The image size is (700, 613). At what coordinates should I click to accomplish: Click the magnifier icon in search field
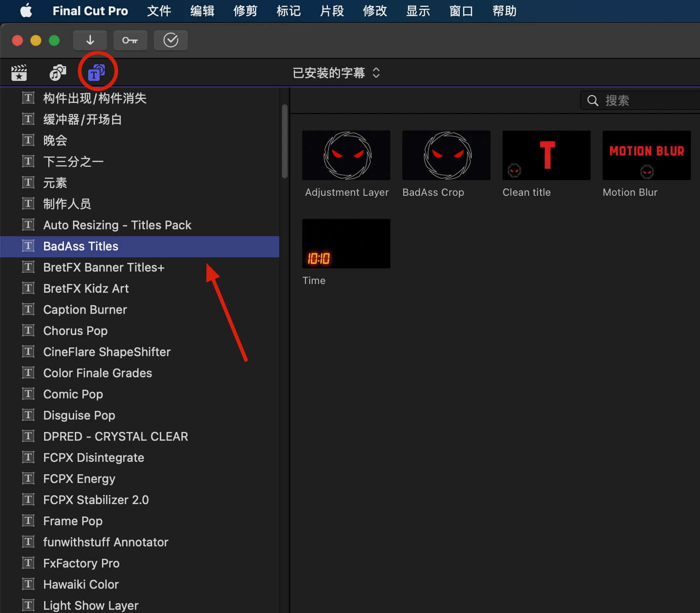pos(593,101)
